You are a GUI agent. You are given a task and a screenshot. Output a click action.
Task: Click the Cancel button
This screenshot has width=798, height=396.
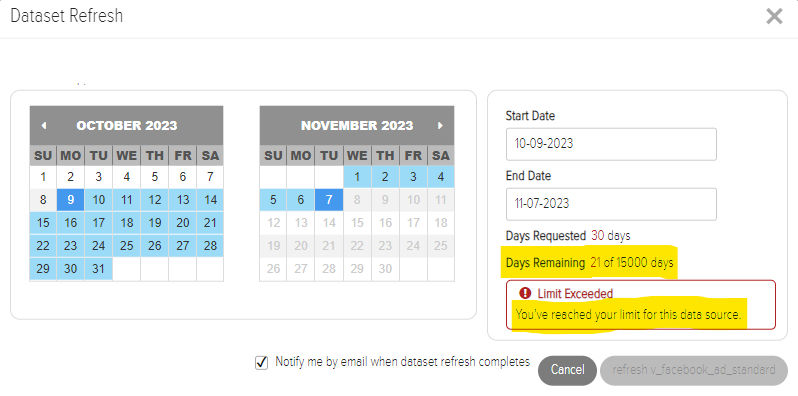[567, 370]
